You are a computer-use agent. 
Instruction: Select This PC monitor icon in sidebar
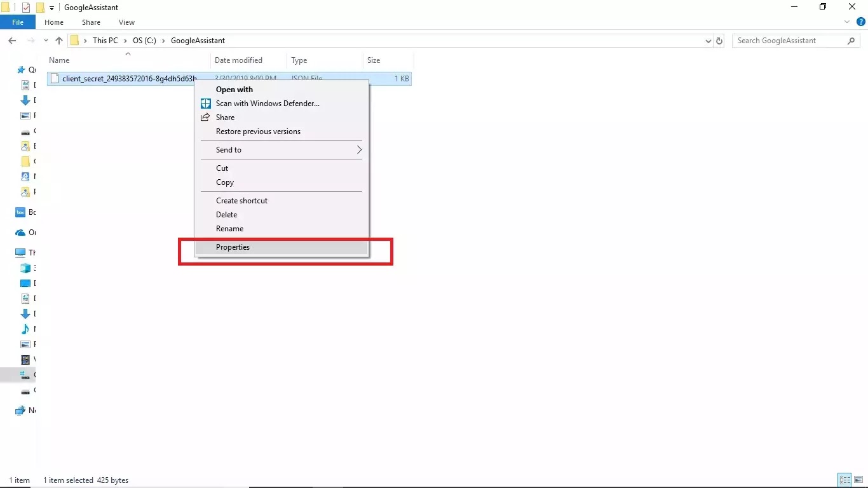(20, 253)
